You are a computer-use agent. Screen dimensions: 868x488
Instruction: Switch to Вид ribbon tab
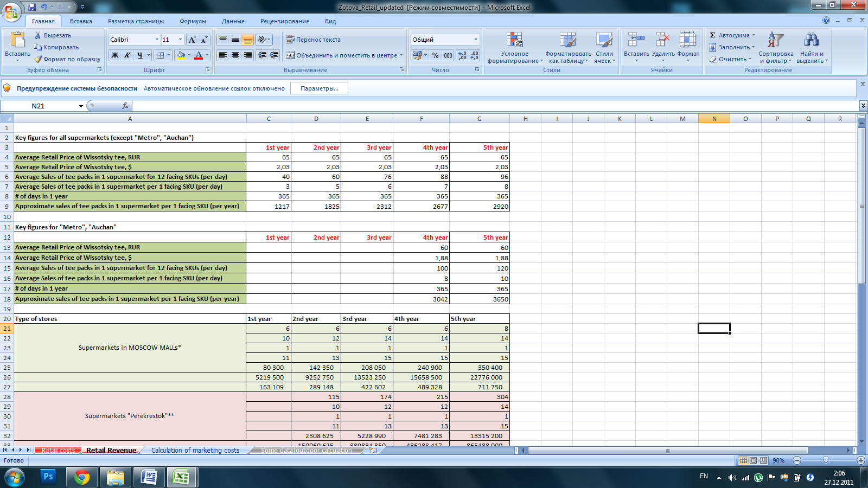point(330,21)
